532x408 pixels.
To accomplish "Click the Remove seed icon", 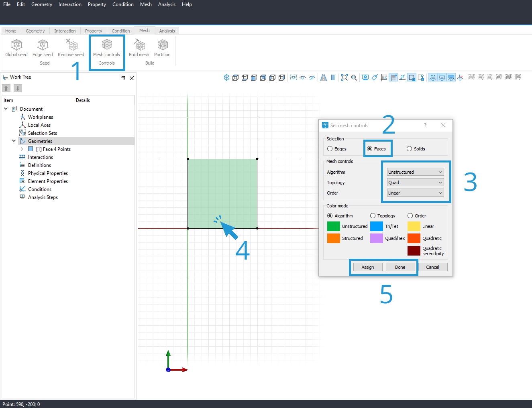I will tap(71, 45).
